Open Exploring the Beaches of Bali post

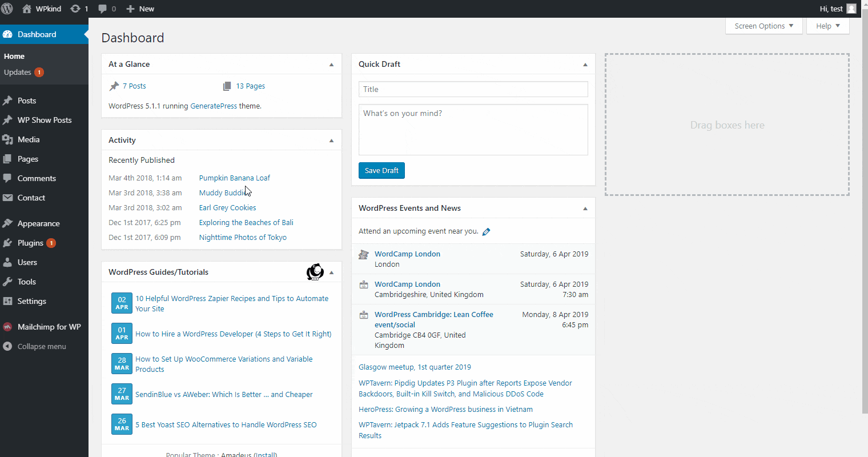point(246,223)
